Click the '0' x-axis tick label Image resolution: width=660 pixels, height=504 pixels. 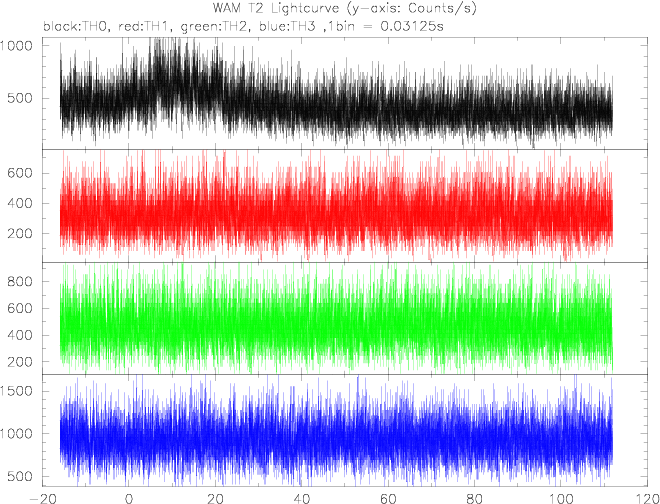[x=129, y=498]
